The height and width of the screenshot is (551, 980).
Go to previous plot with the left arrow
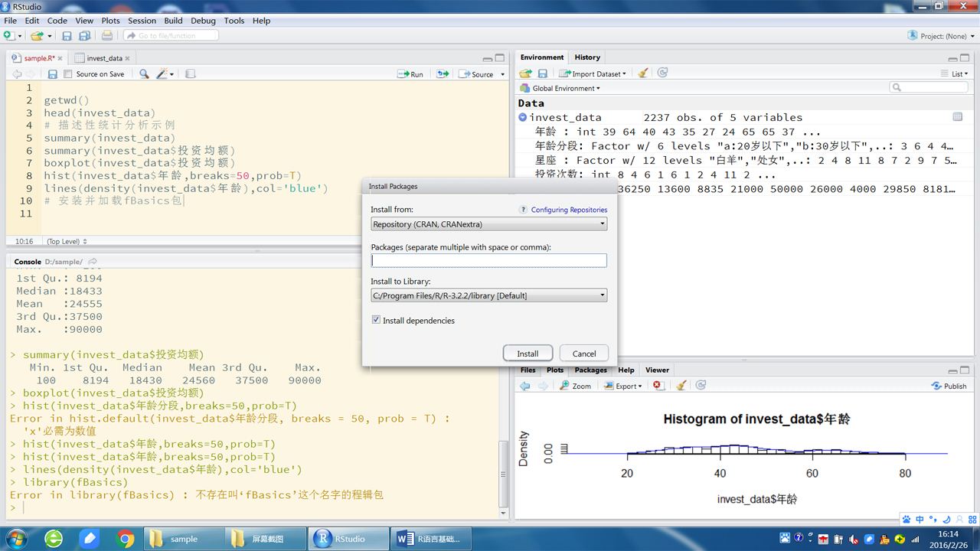pyautogui.click(x=524, y=386)
